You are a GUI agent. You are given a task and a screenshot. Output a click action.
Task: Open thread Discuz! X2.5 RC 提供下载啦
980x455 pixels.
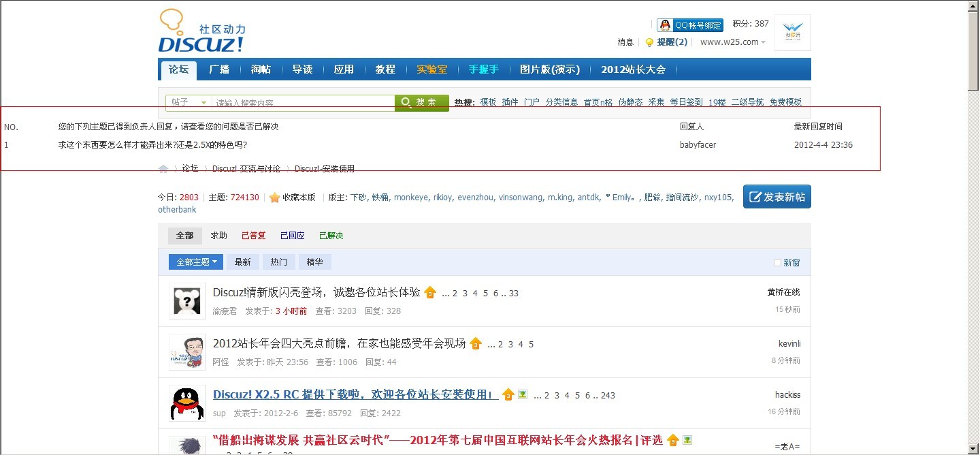click(x=356, y=394)
